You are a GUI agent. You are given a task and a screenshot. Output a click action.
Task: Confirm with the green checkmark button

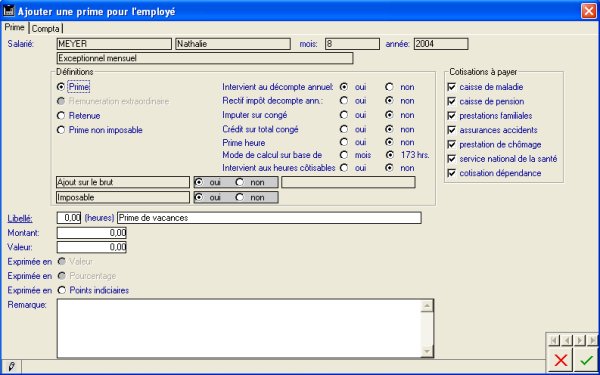tap(586, 360)
